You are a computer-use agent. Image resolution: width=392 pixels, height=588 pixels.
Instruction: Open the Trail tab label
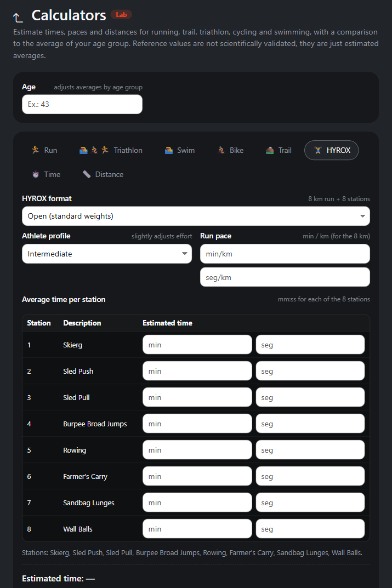tap(285, 150)
